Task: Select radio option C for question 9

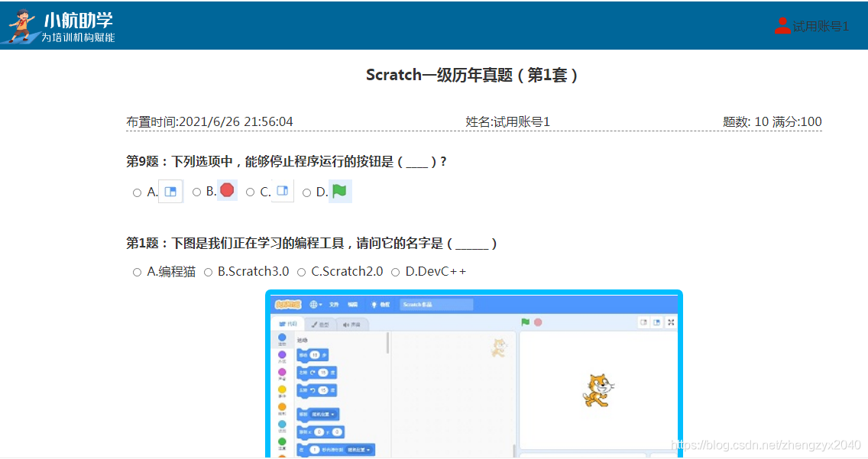Action: (250, 192)
